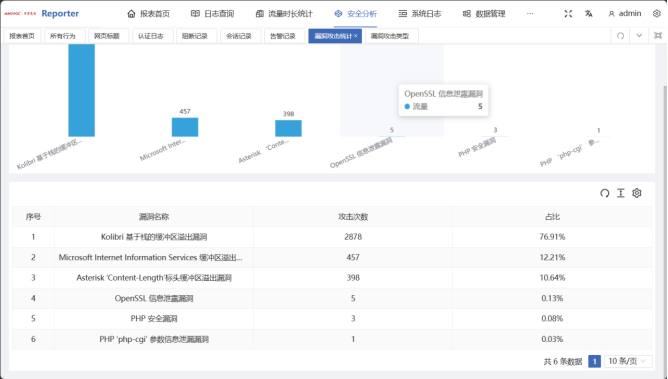Open the 10 条/页 page size dropdown

(628, 361)
